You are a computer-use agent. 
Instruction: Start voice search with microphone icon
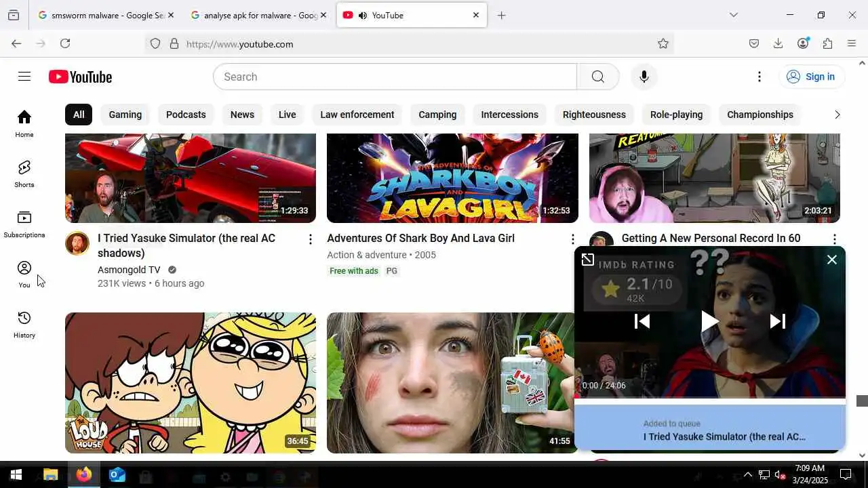pyautogui.click(x=644, y=77)
